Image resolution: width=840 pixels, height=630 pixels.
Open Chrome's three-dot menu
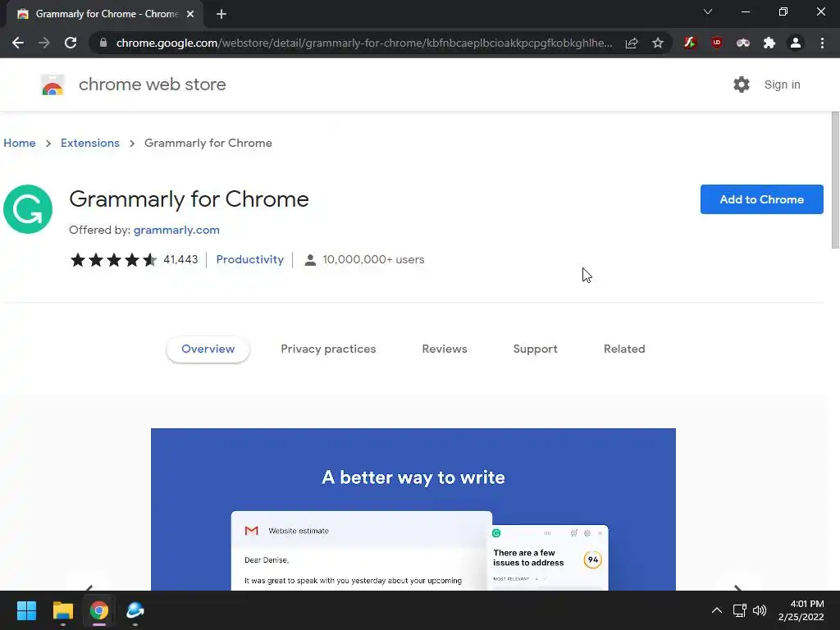tap(822, 43)
